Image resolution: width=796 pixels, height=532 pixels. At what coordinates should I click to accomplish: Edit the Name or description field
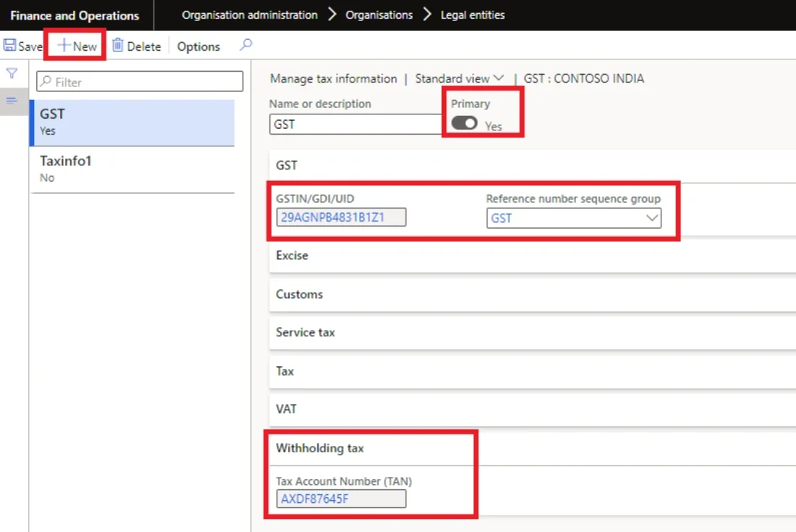tap(356, 124)
